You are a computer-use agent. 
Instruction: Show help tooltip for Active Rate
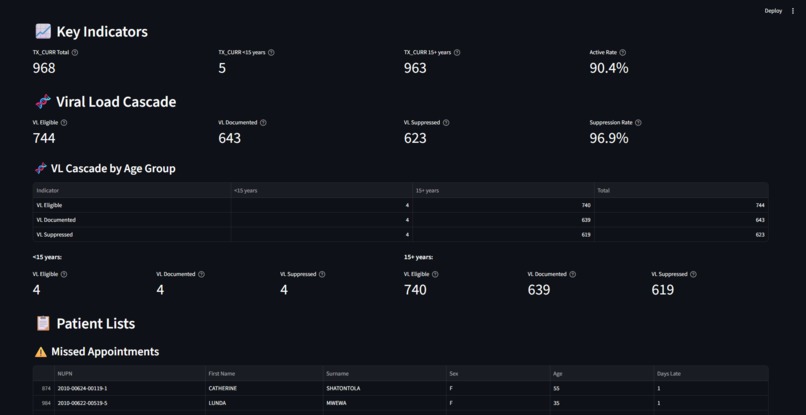622,52
